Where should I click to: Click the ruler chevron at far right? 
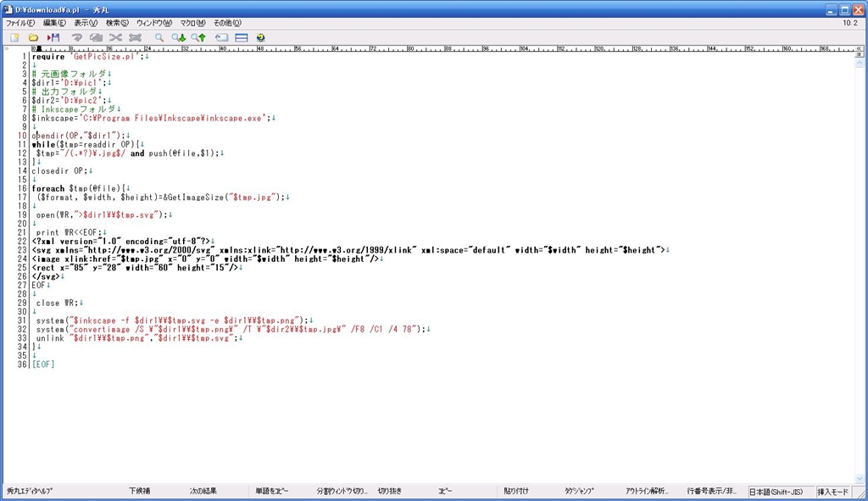click(x=860, y=48)
